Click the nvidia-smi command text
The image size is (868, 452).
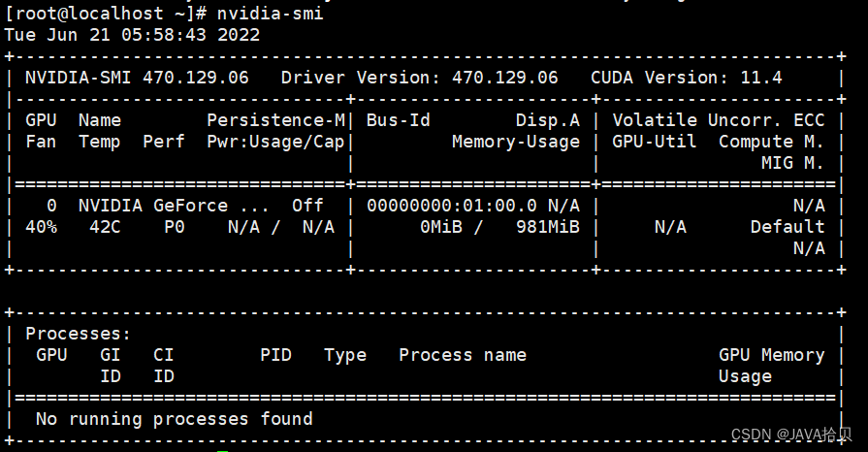point(271,14)
